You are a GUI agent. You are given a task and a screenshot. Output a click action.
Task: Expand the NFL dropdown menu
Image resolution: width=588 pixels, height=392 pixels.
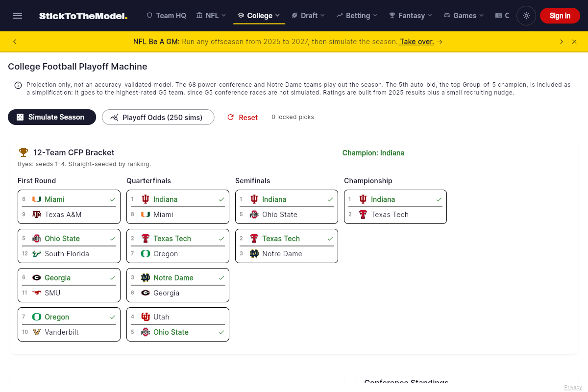[211, 16]
